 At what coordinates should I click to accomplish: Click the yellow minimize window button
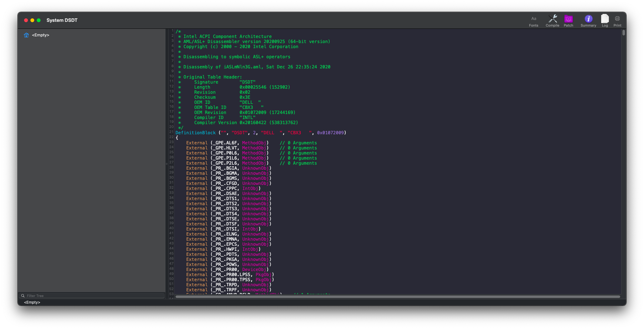[32, 20]
